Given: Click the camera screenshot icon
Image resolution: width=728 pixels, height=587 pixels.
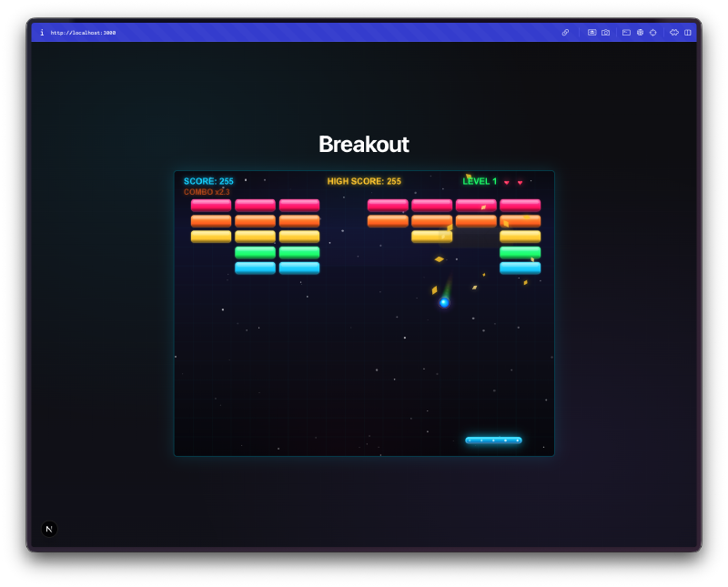Looking at the screenshot, I should tap(605, 33).
